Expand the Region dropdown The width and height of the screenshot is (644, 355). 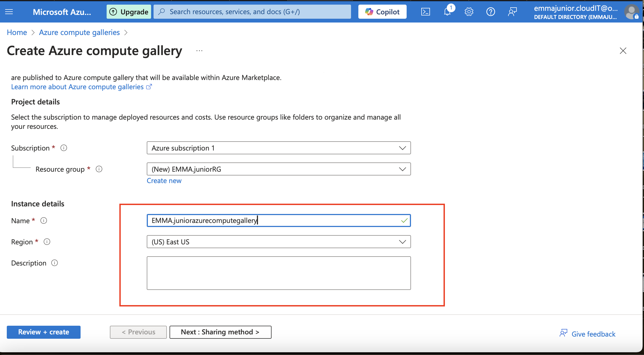point(279,242)
